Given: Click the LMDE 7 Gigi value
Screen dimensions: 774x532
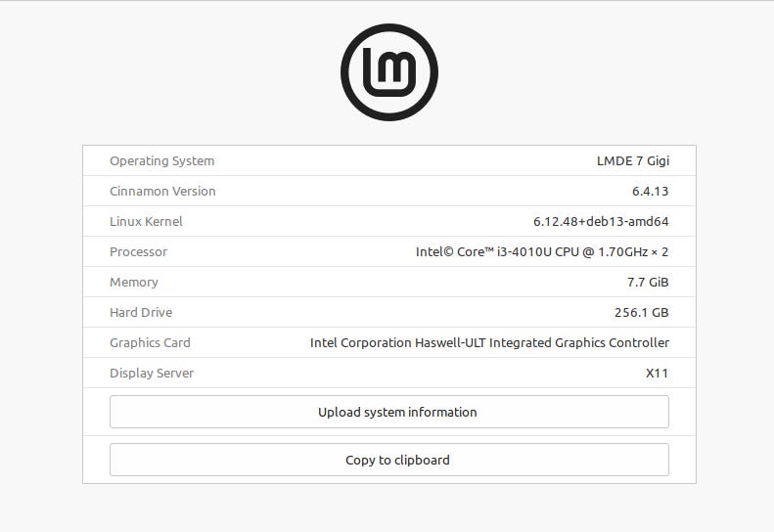Looking at the screenshot, I should point(633,161).
